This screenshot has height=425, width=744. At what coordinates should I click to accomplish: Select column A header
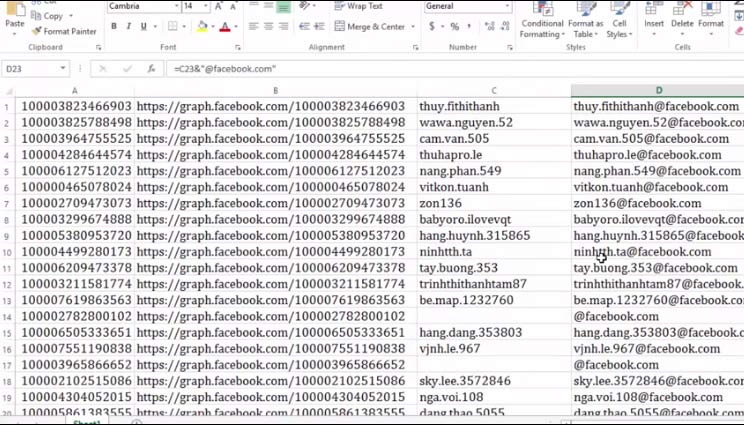click(75, 91)
